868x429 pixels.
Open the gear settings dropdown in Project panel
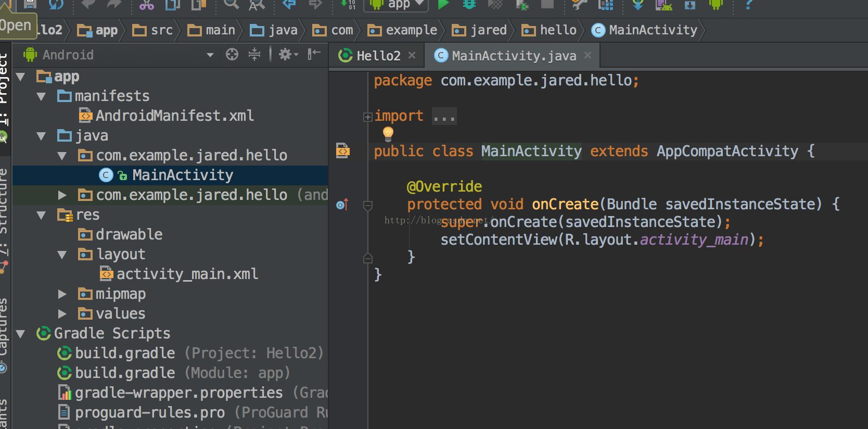pos(288,54)
